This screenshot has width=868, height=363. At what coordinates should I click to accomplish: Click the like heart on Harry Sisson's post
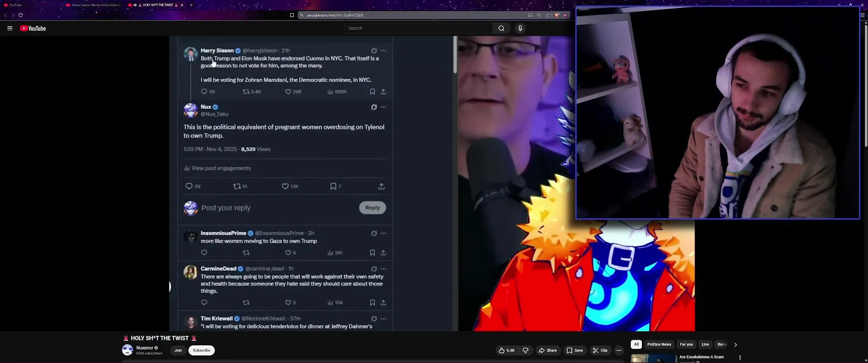pos(288,92)
